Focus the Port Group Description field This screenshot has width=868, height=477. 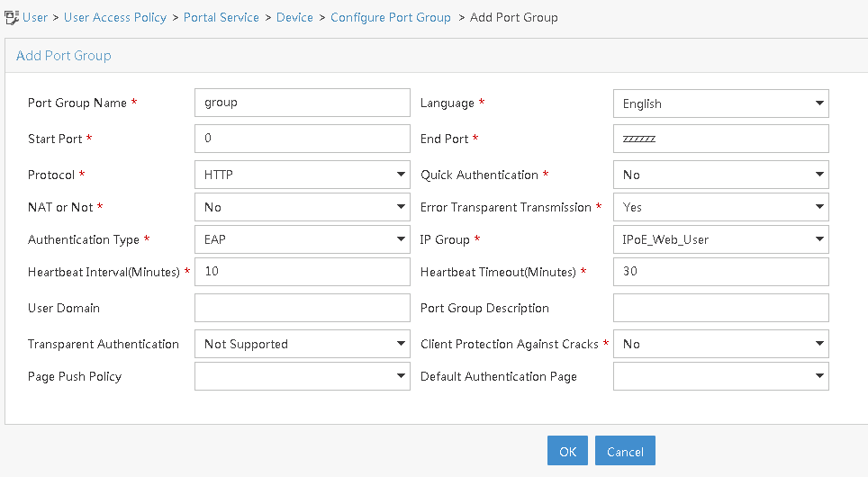click(720, 308)
